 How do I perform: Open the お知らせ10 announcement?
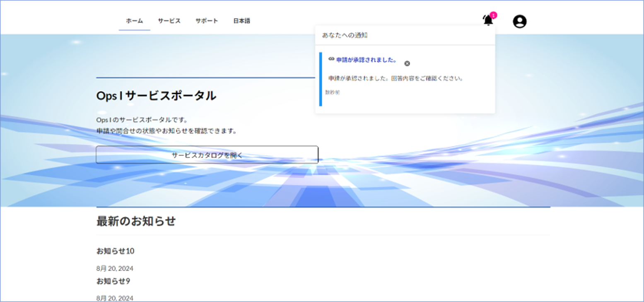click(115, 251)
